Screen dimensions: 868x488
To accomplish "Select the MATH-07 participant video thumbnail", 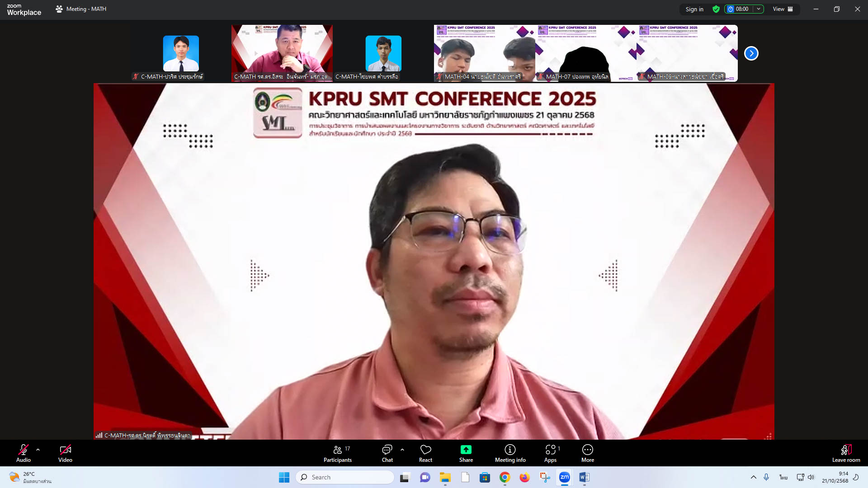I will pos(586,53).
